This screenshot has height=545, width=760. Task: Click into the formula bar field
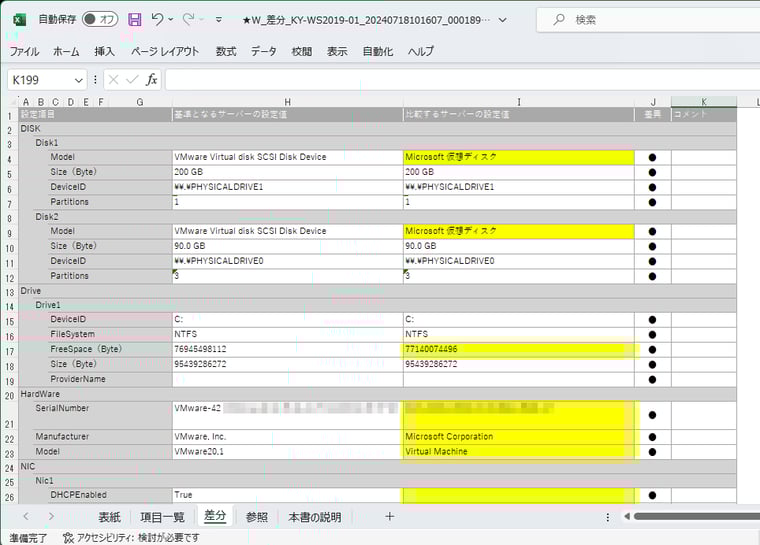(x=462, y=80)
